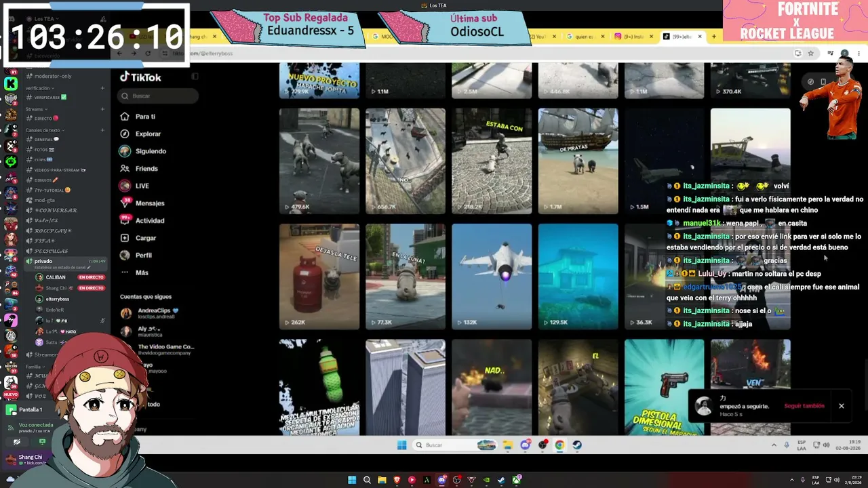The height and width of the screenshot is (488, 868).
Task: Click the TikTok logo
Action: point(140,77)
